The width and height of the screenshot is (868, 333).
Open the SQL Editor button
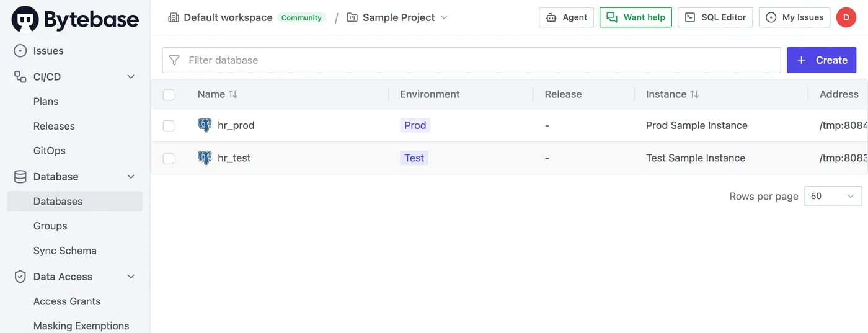pyautogui.click(x=715, y=17)
